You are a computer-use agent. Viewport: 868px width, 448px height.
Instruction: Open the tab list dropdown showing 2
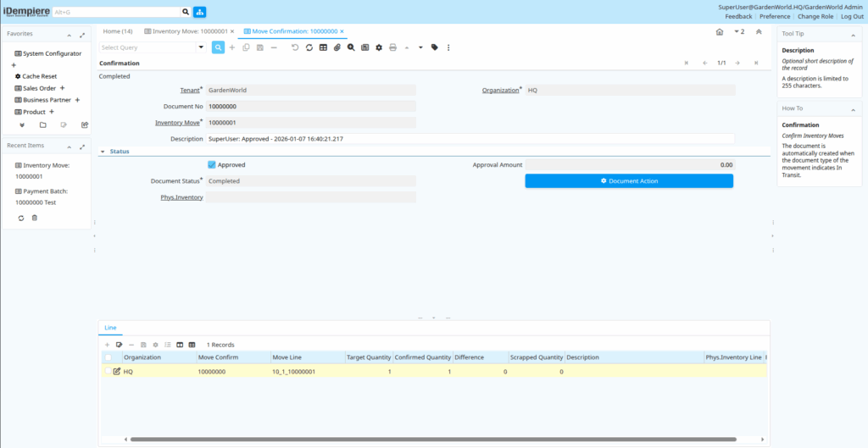739,31
